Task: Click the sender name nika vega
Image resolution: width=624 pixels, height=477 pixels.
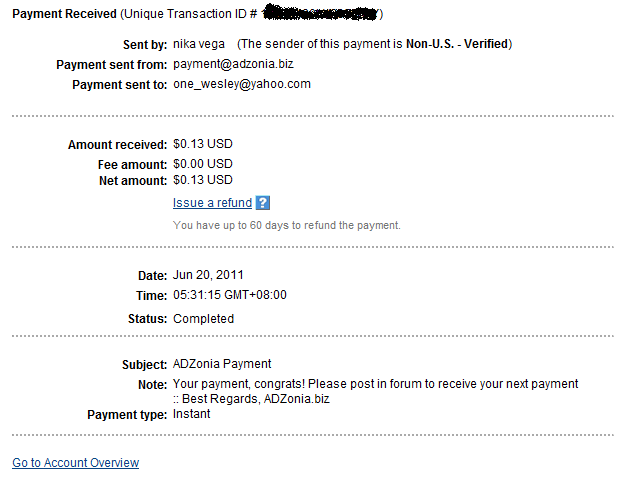Action: [199, 44]
